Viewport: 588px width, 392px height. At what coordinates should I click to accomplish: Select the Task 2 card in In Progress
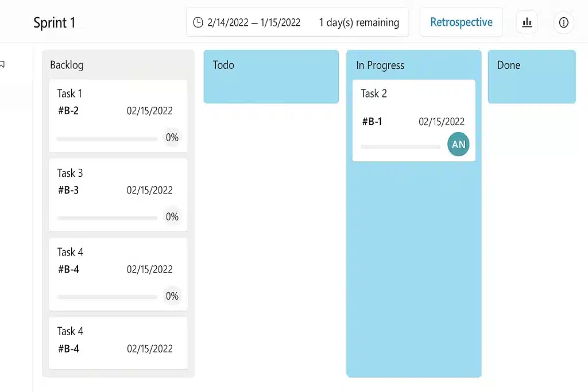click(413, 121)
